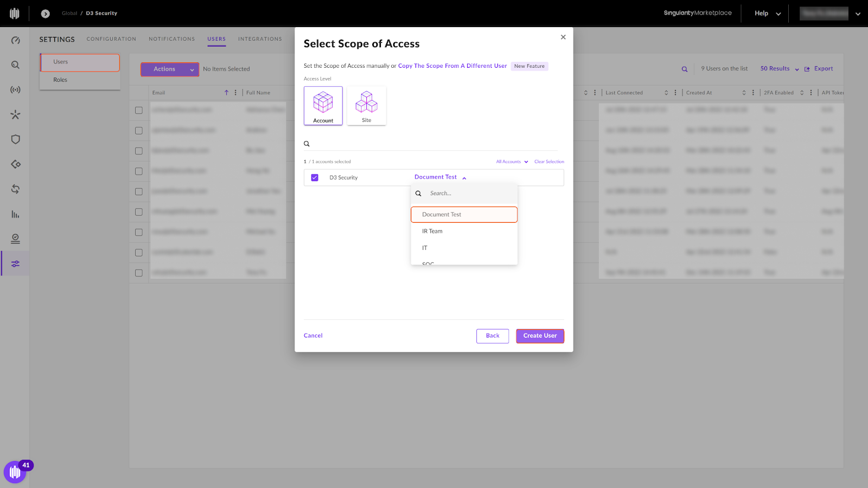Open the magnifier search icon in sidebar
The image size is (868, 488).
pyautogui.click(x=15, y=65)
